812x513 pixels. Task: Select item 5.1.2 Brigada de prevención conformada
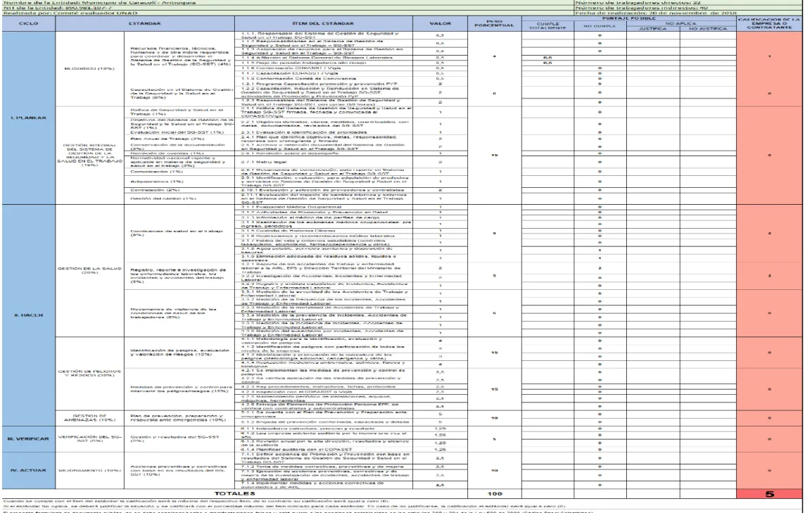pos(323,422)
